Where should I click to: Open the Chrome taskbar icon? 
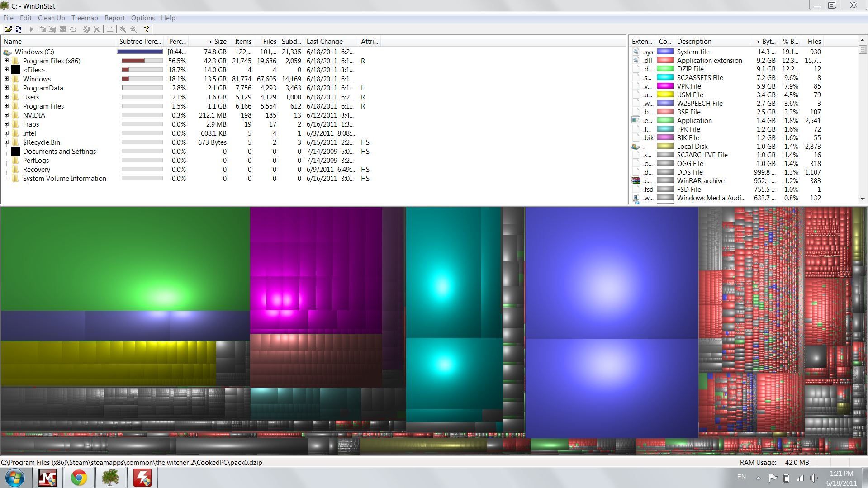pyautogui.click(x=79, y=478)
